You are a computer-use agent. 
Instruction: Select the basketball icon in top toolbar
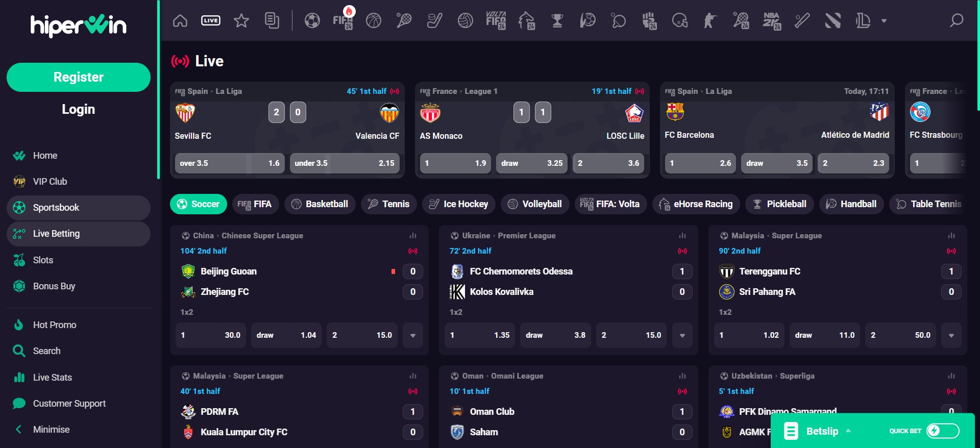pyautogui.click(x=374, y=21)
